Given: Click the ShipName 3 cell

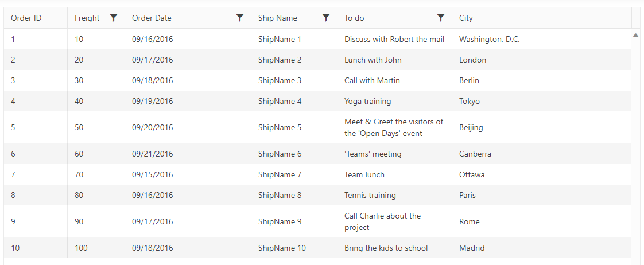Looking at the screenshot, I should tap(294, 80).
